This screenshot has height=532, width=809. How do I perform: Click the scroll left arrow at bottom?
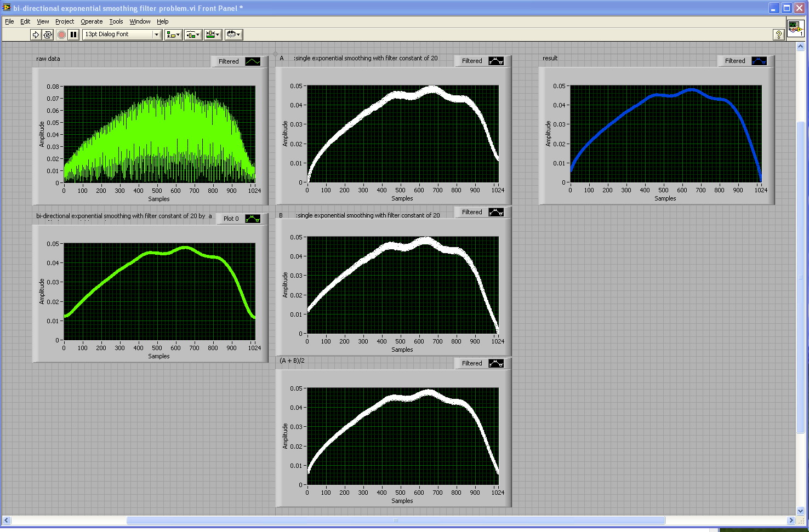pyautogui.click(x=7, y=520)
